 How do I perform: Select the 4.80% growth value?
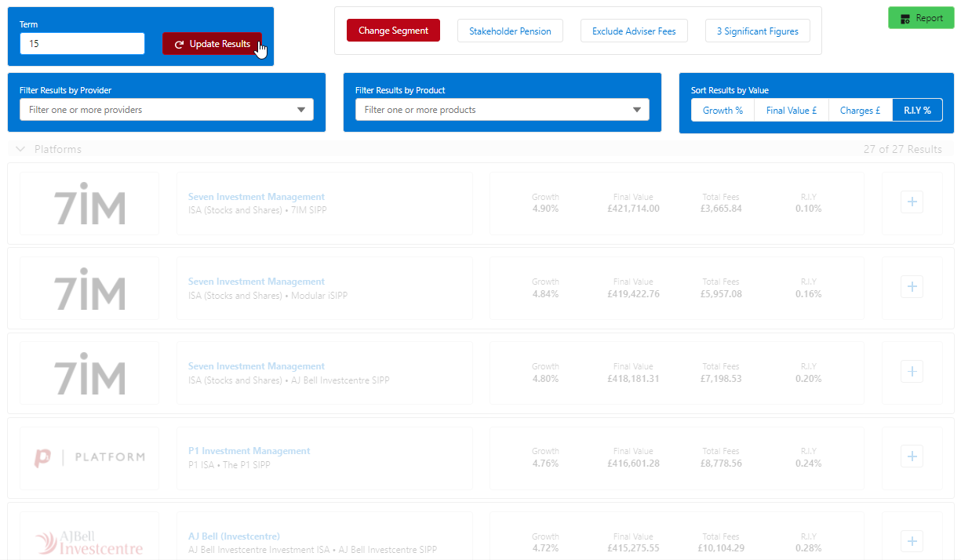(545, 379)
